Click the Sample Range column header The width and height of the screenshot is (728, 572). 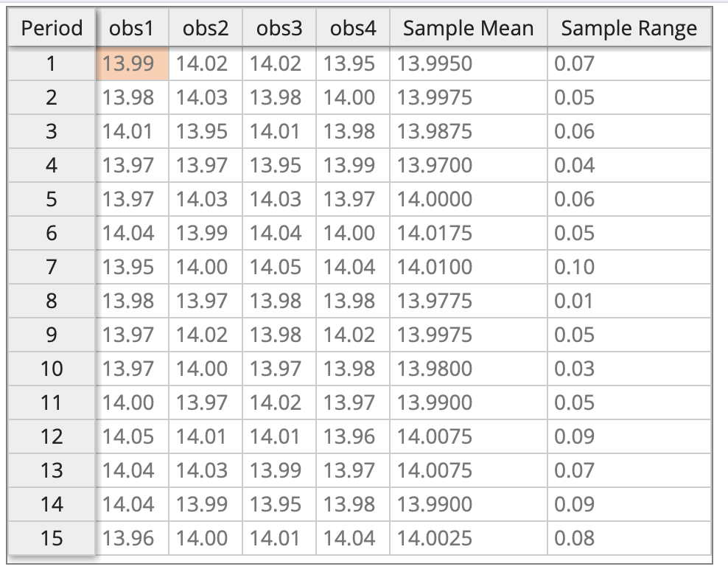(x=629, y=29)
